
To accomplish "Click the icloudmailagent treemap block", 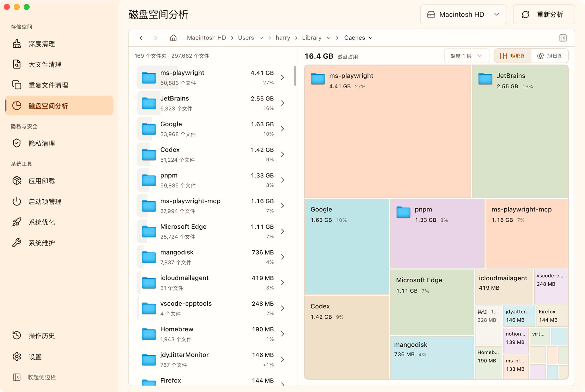I will coord(504,287).
